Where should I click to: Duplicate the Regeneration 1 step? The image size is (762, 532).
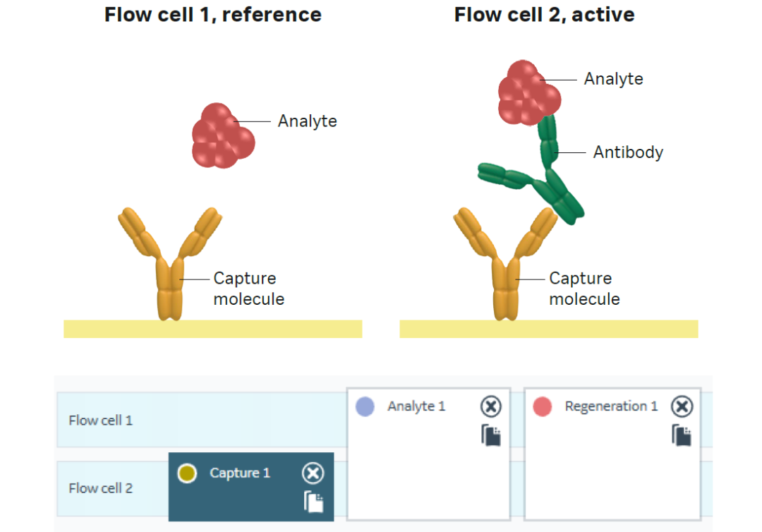tap(682, 435)
